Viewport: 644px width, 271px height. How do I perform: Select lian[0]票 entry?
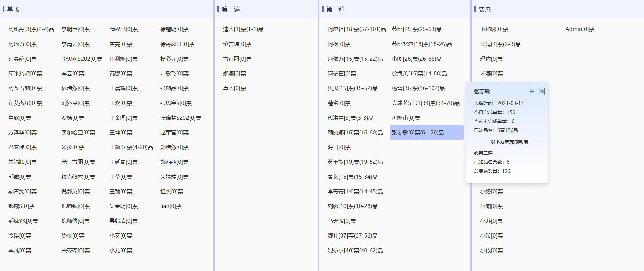pos(171,206)
